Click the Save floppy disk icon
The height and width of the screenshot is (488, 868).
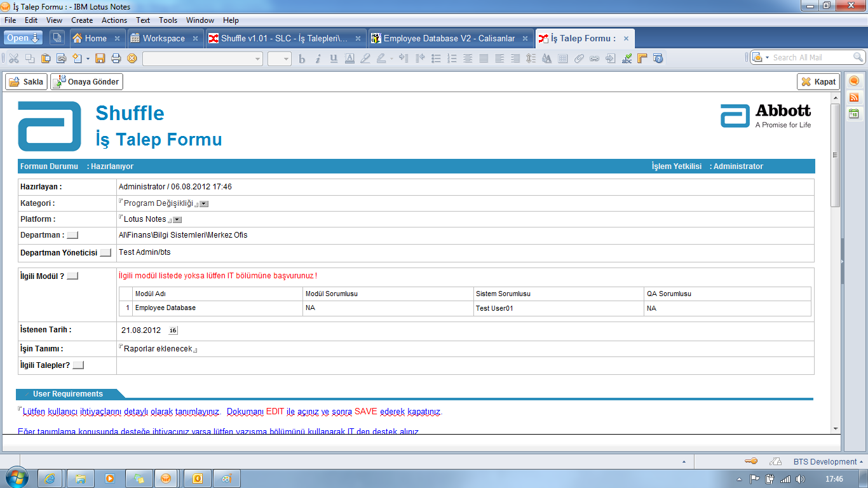coord(100,58)
